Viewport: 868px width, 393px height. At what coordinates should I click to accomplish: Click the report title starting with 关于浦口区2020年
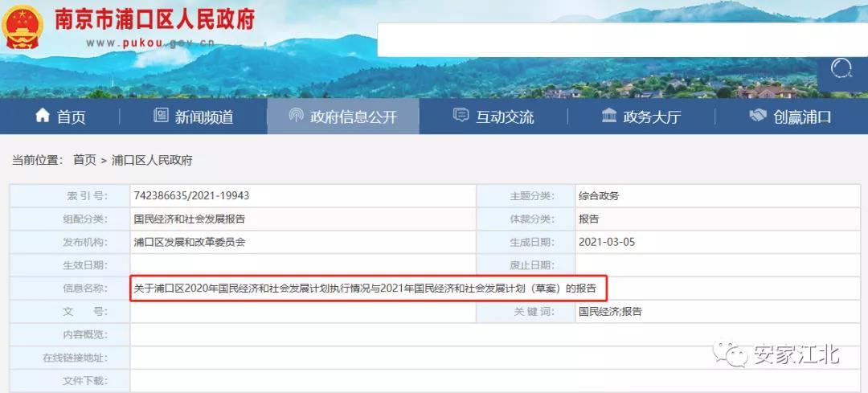(x=366, y=289)
